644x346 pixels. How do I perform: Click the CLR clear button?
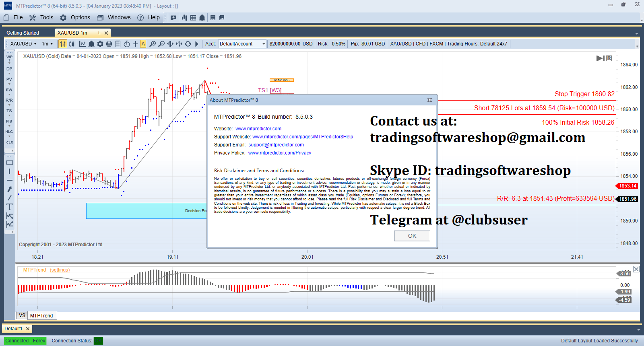tap(10, 142)
